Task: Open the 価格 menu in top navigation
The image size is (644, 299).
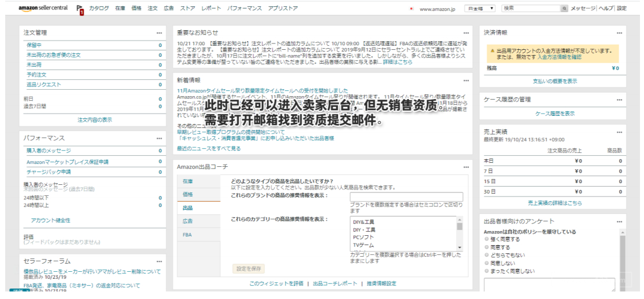Action: click(137, 8)
